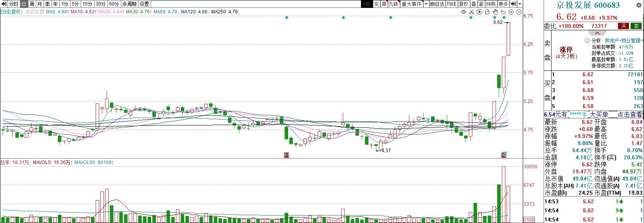Select the 周 weekly period tab

(x=32, y=4)
